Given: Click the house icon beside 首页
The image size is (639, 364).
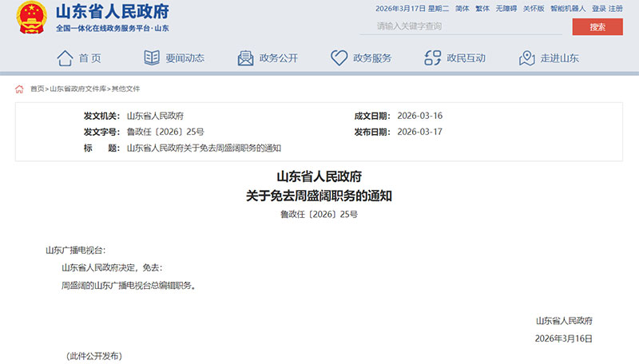Looking at the screenshot, I should (65, 57).
